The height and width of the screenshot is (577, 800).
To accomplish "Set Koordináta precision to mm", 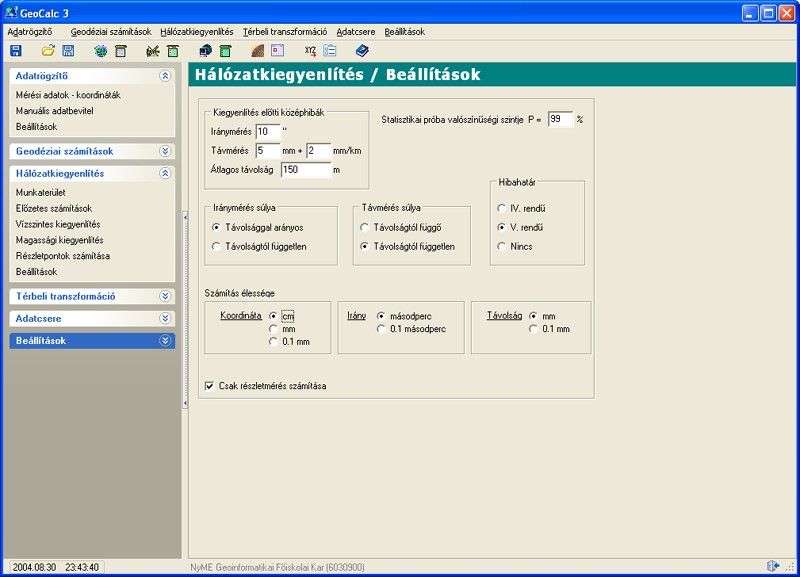I will point(282,329).
